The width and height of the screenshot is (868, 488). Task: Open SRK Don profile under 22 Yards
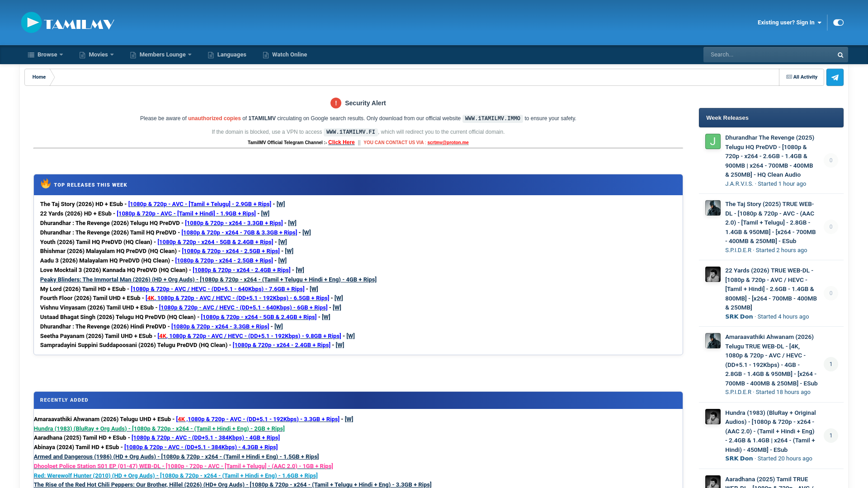point(739,317)
